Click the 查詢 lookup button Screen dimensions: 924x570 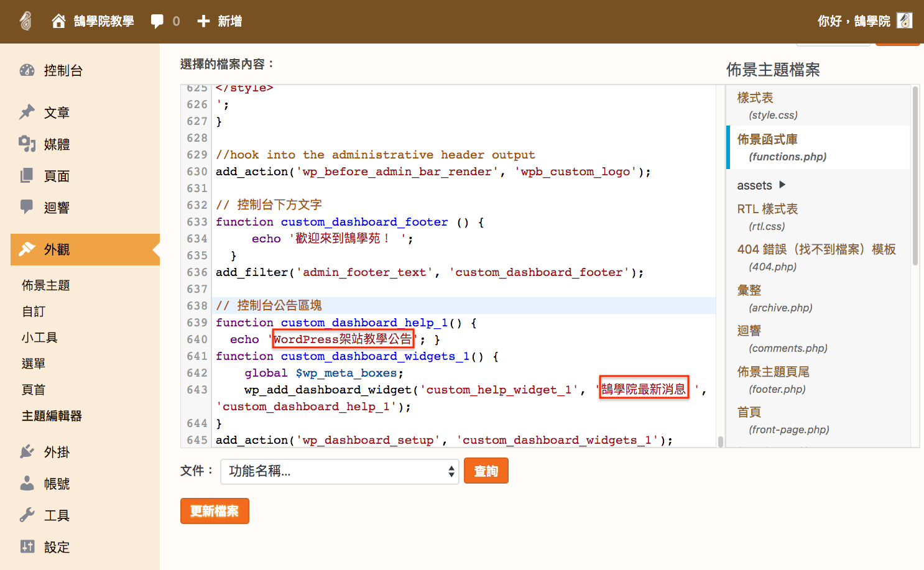click(486, 471)
